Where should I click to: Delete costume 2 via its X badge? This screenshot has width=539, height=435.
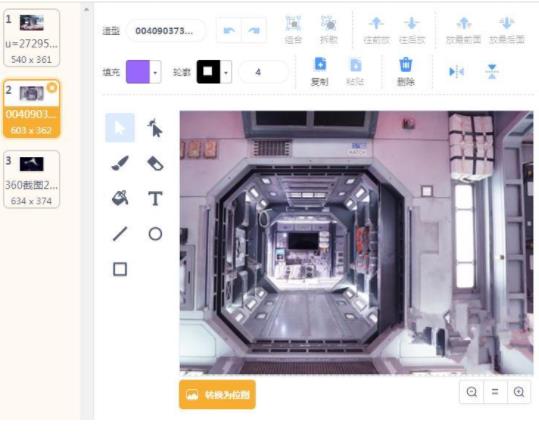point(52,88)
